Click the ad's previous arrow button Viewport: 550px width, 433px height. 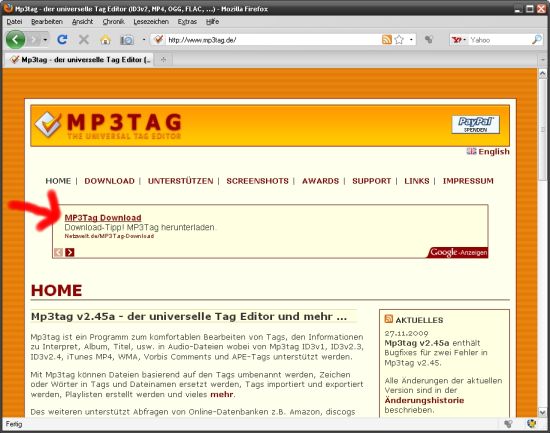pos(59,252)
